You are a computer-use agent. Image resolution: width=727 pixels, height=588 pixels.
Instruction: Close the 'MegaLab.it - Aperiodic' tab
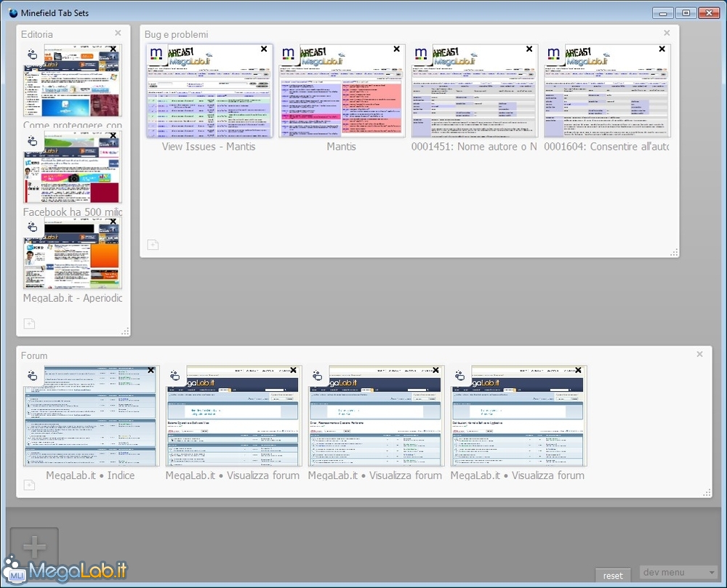pyautogui.click(x=113, y=222)
